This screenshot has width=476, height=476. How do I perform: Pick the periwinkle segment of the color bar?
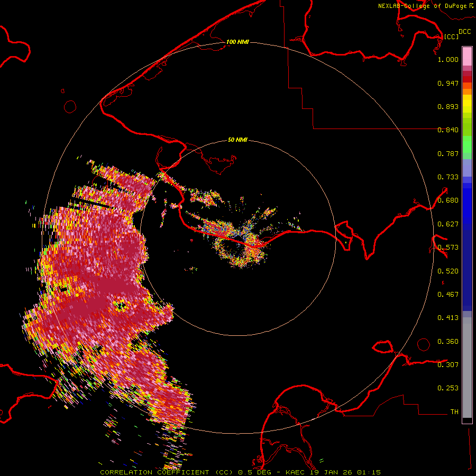(x=467, y=168)
